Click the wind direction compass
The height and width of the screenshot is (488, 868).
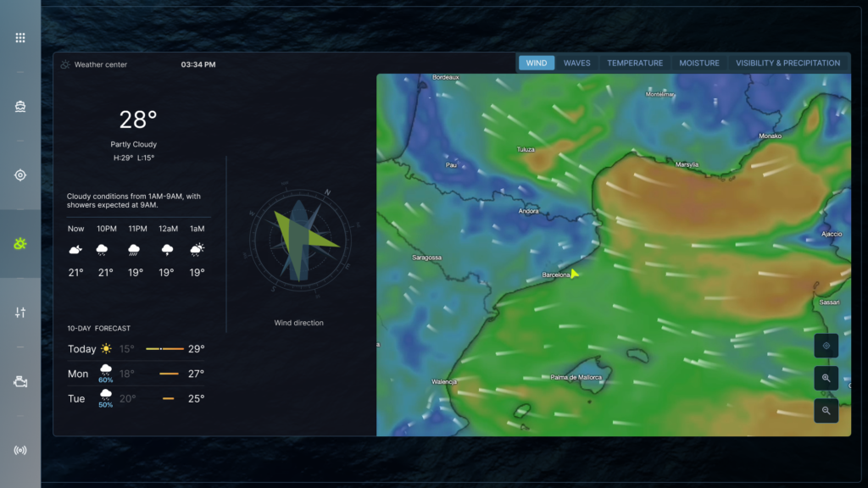298,240
